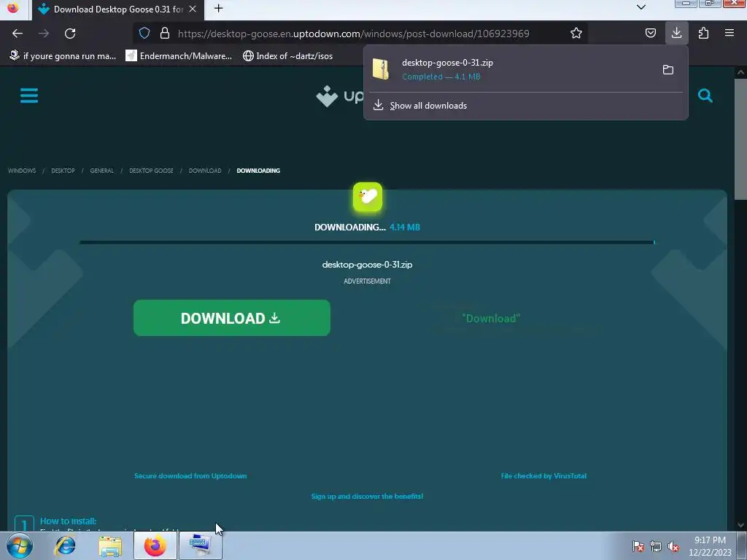Open the Extensions puzzle icon
Image resolution: width=747 pixels, height=560 pixels.
(x=703, y=33)
